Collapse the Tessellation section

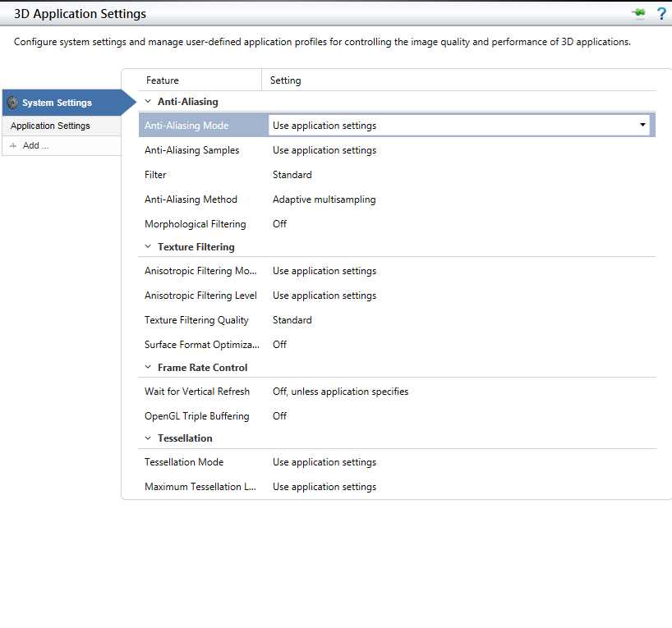(x=148, y=438)
